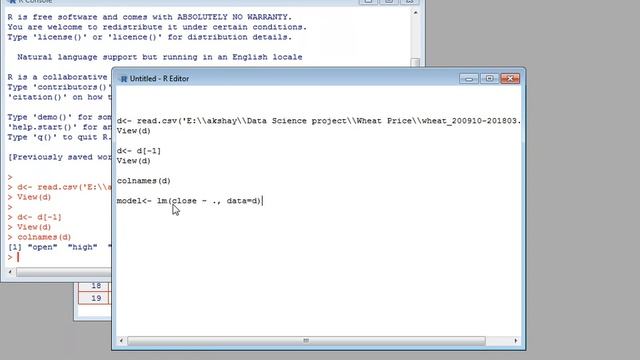The height and width of the screenshot is (360, 640).
Task: Click the model<- lm(close ~ ., data=d) line
Action: tap(189, 201)
